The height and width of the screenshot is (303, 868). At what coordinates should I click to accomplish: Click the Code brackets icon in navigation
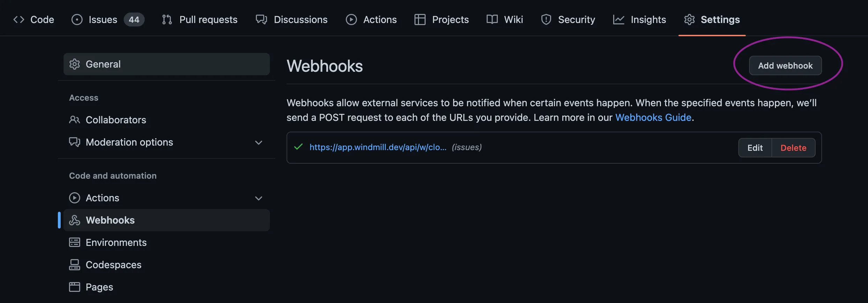(19, 20)
